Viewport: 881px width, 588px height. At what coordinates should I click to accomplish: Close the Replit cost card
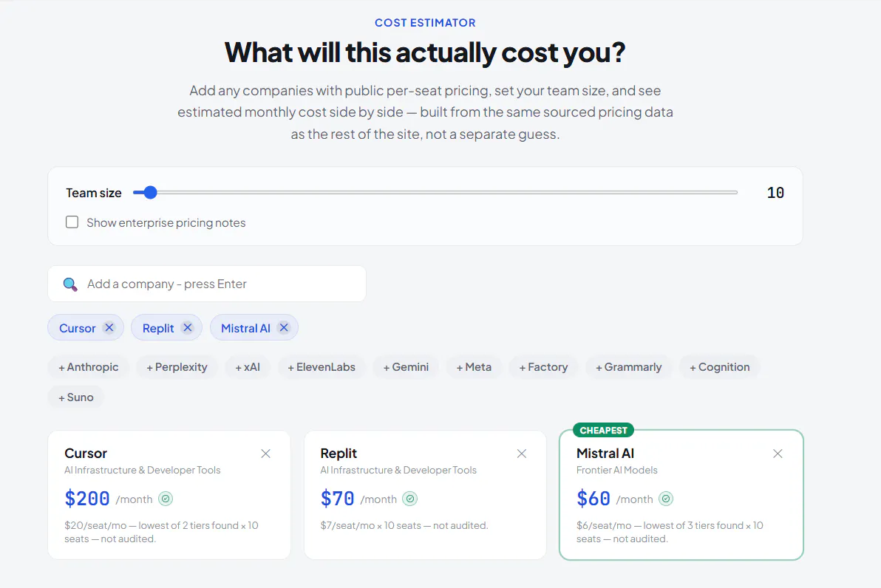coord(521,454)
